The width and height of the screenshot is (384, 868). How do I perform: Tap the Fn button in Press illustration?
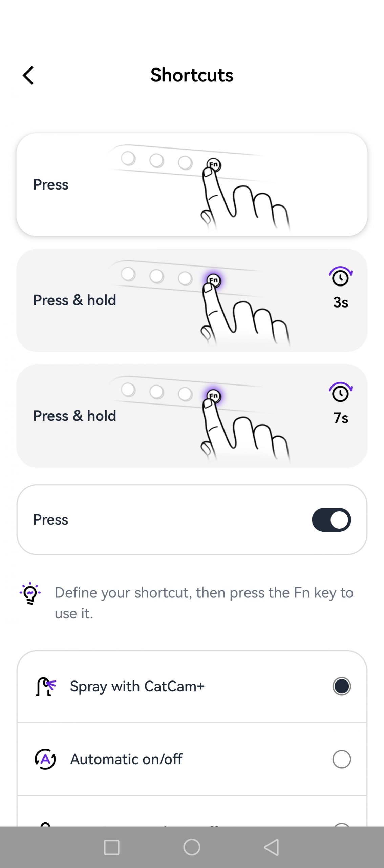[214, 165]
